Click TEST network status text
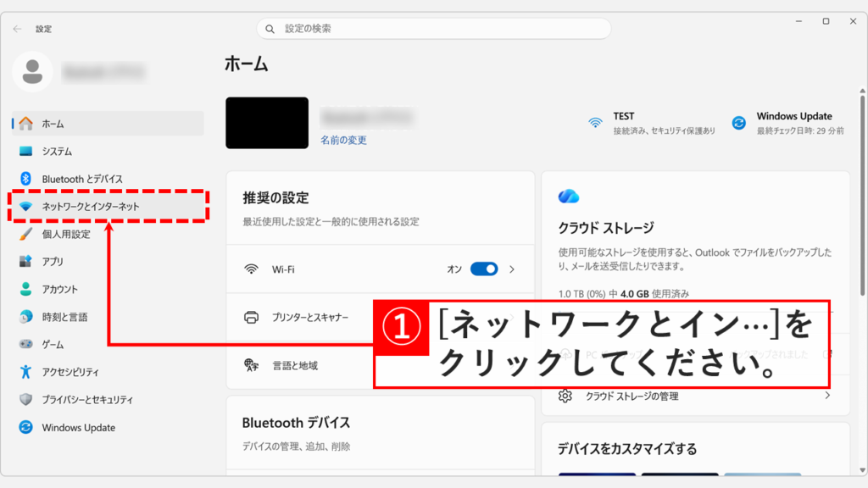 click(623, 116)
